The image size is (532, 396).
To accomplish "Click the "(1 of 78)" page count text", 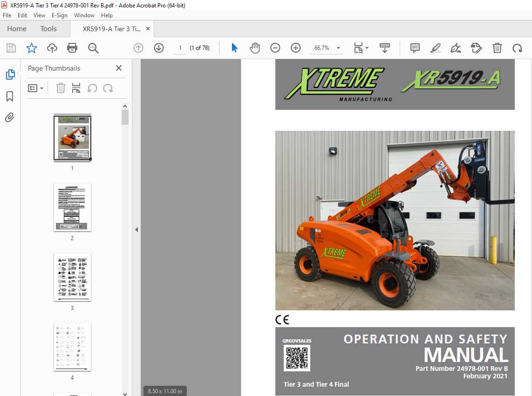I will (x=199, y=48).
